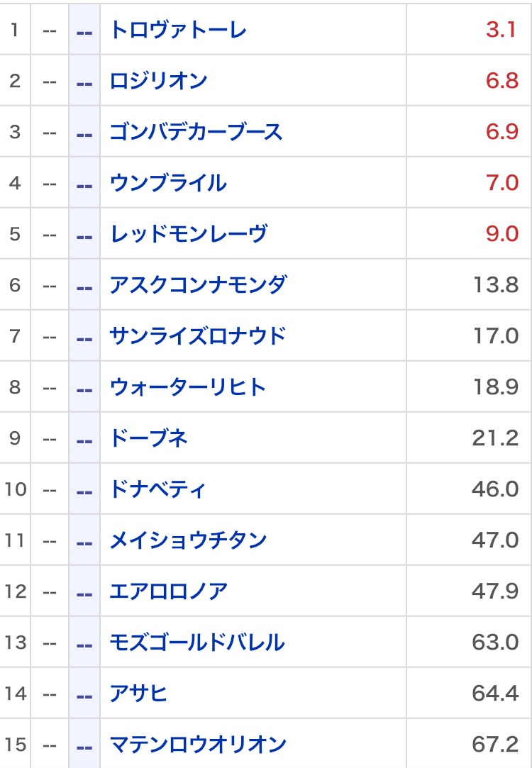Viewport: 532px width, 768px height.
Task: Click the 6.8 odds for ロジリオン
Action: click(x=501, y=81)
